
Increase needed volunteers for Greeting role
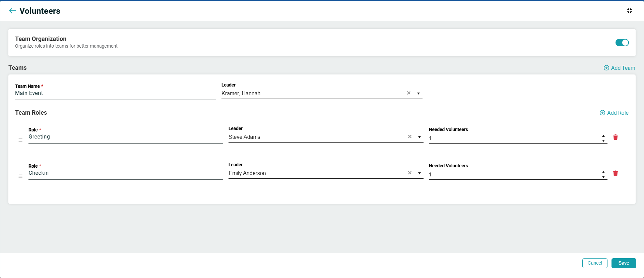(x=603, y=136)
